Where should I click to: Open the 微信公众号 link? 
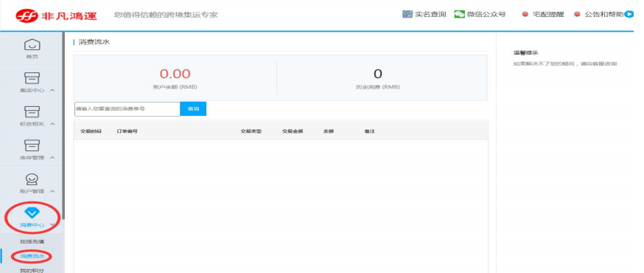point(486,15)
